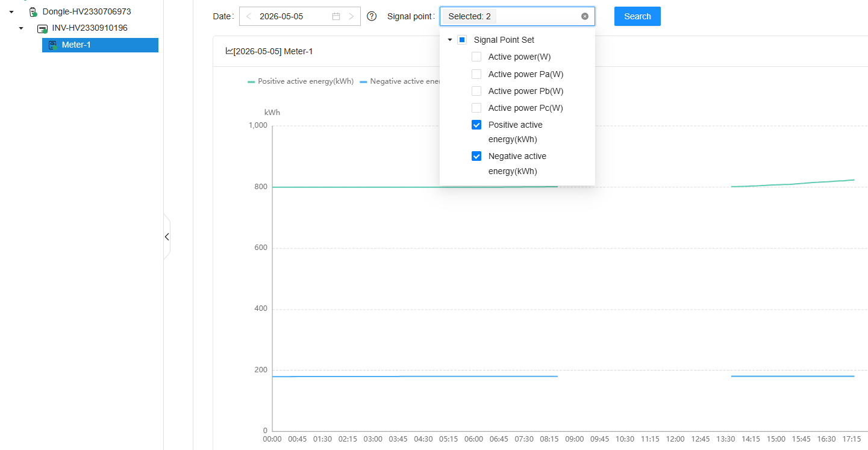Uncheck Positive active energy(kWh)
The image size is (868, 450).
pyautogui.click(x=476, y=125)
